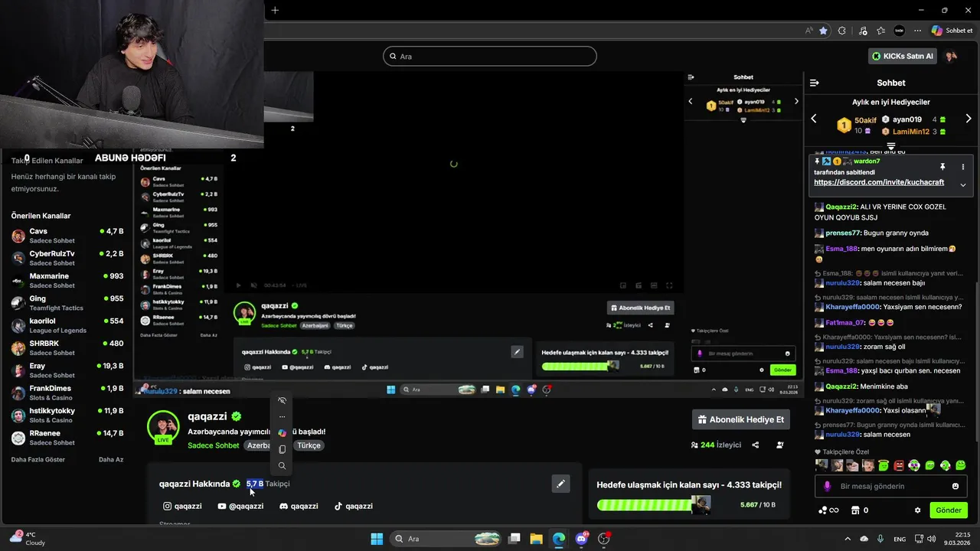
Task: Click the Kick search box Ara
Action: (490, 56)
